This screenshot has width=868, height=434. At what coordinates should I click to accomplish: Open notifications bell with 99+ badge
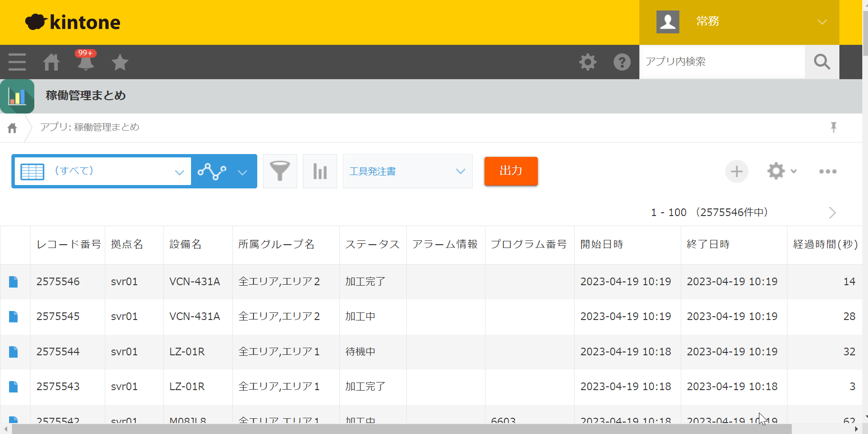coord(86,62)
